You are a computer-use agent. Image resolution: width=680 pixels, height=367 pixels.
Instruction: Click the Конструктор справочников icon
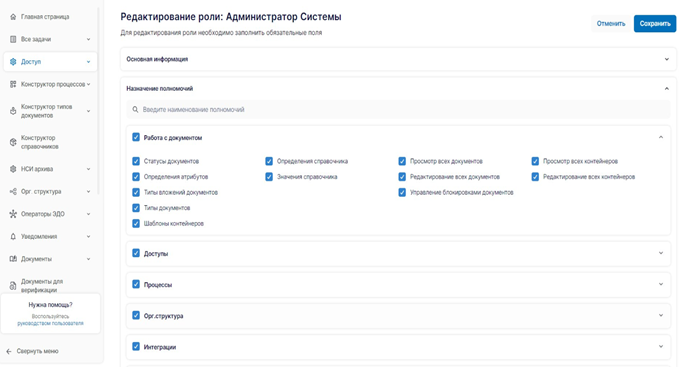[x=13, y=142]
